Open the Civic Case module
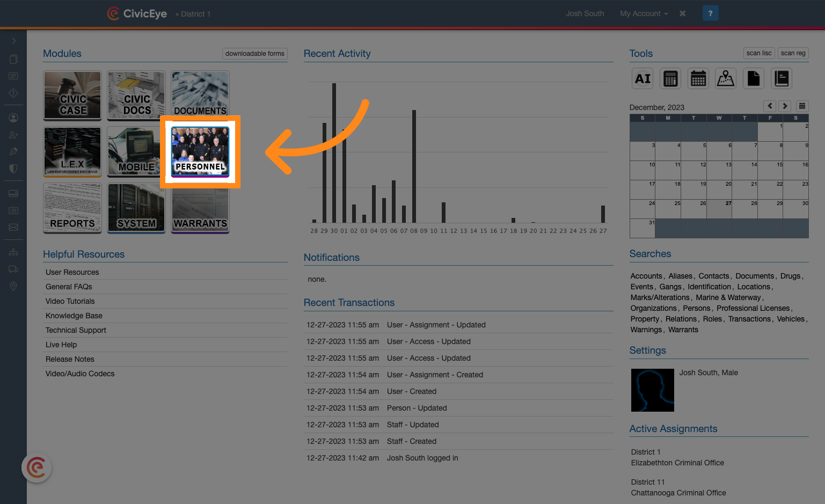The image size is (825, 504). pos(72,96)
